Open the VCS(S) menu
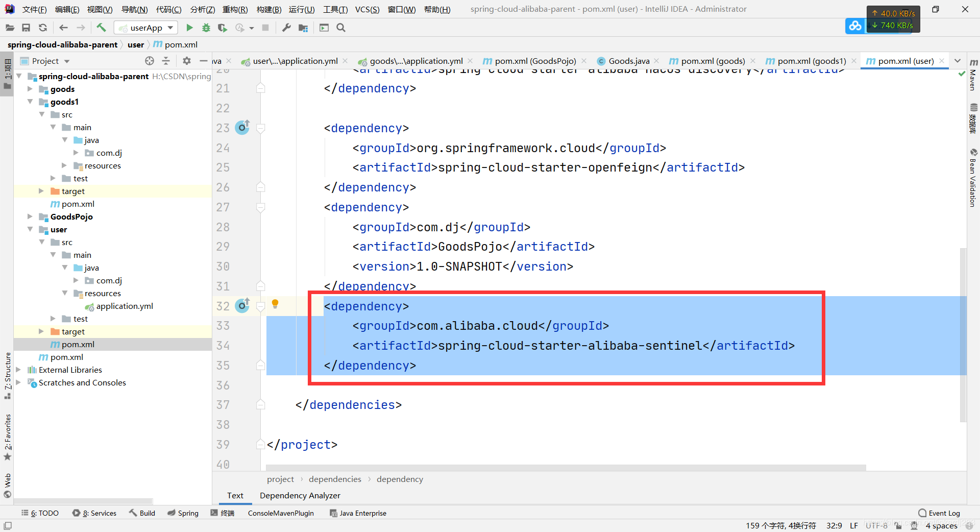Viewport: 980px width, 532px height. 367,9
